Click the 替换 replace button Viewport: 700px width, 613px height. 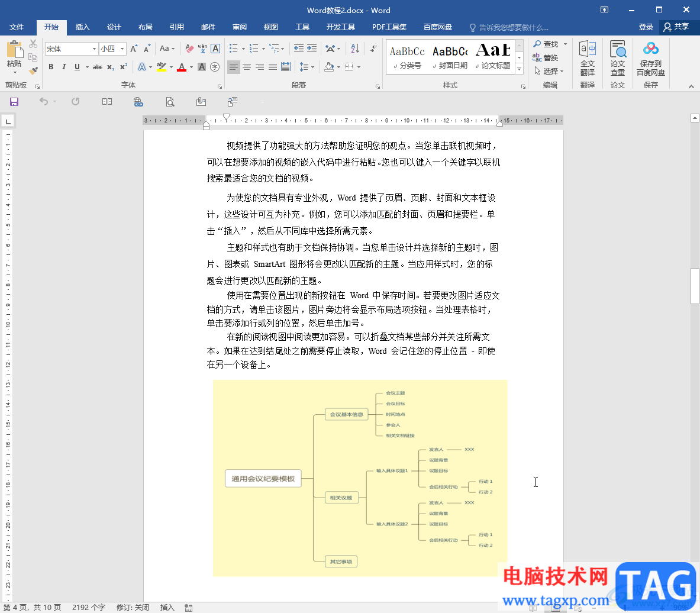(x=545, y=57)
